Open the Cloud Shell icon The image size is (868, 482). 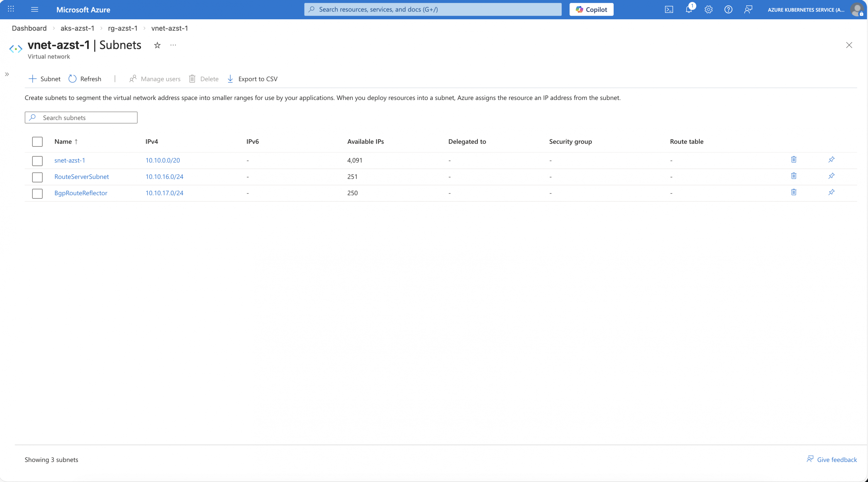[669, 9]
